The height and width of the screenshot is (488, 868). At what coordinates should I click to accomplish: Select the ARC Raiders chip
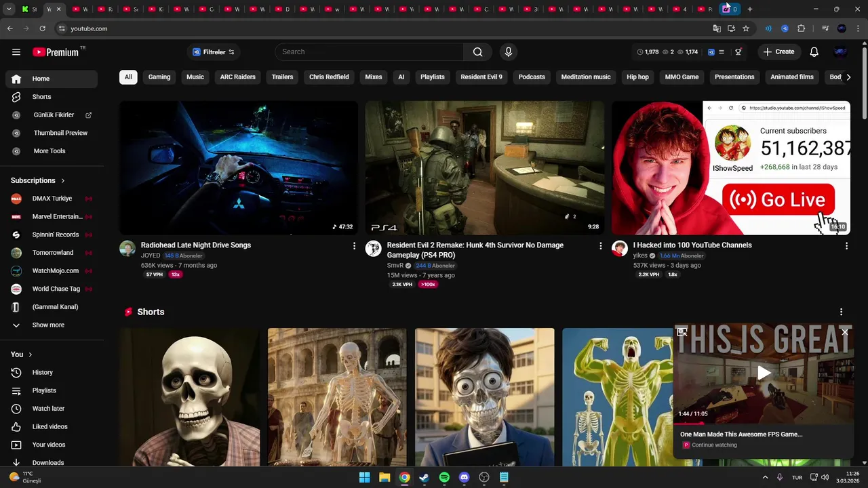click(x=238, y=77)
